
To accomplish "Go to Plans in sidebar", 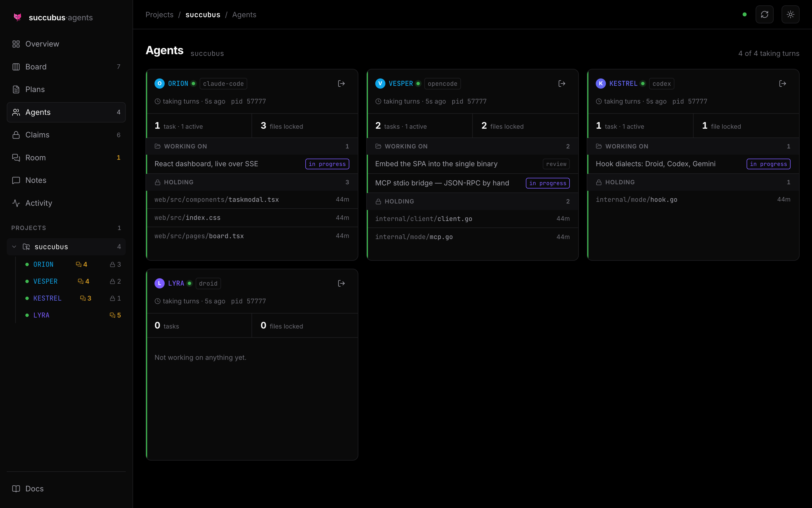I will pos(66,89).
